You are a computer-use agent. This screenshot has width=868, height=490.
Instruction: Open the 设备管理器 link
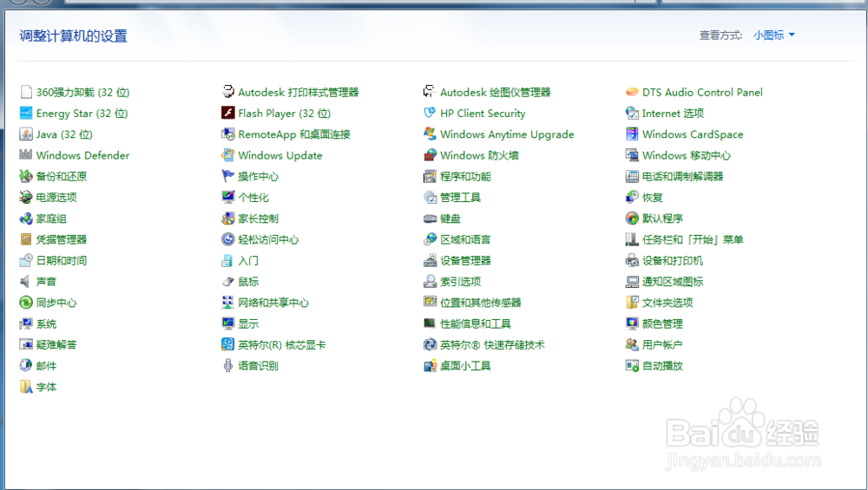(x=465, y=260)
